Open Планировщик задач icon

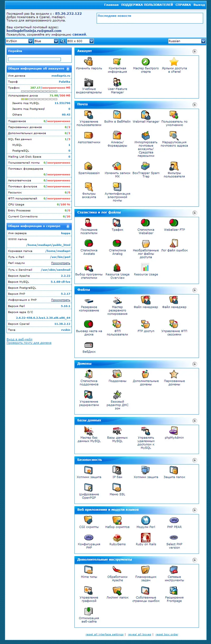pos(146,570)
